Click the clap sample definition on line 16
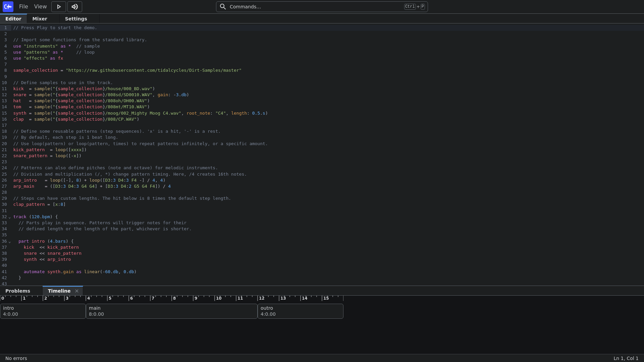 [76, 119]
